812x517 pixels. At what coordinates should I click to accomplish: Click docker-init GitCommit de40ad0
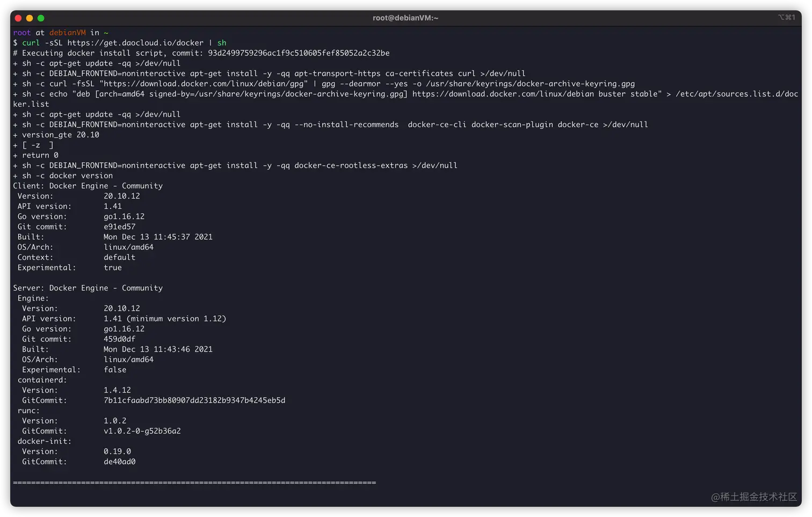coord(119,462)
